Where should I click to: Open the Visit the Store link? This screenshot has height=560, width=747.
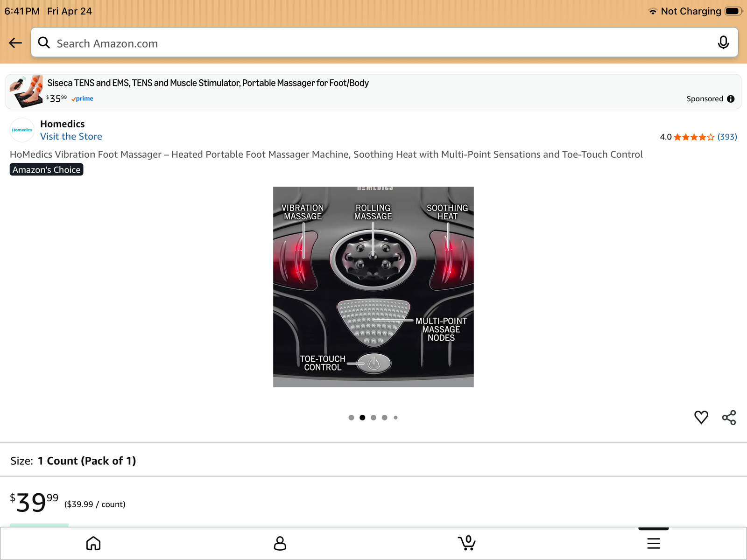coord(71,137)
